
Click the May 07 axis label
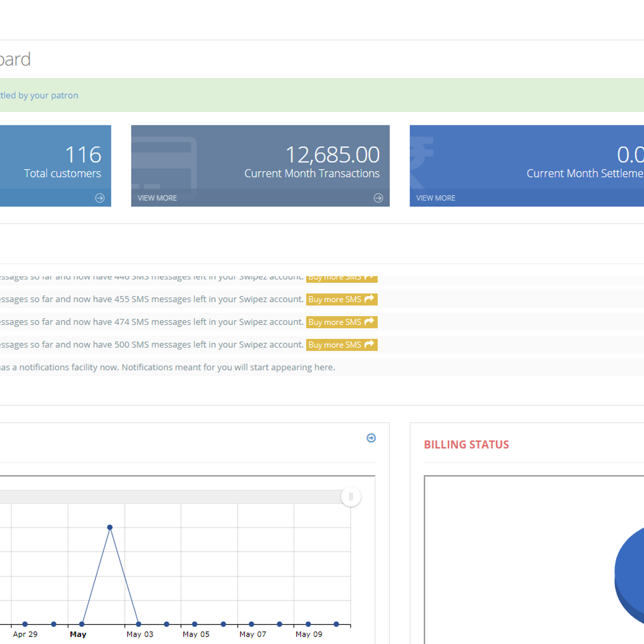(253, 634)
